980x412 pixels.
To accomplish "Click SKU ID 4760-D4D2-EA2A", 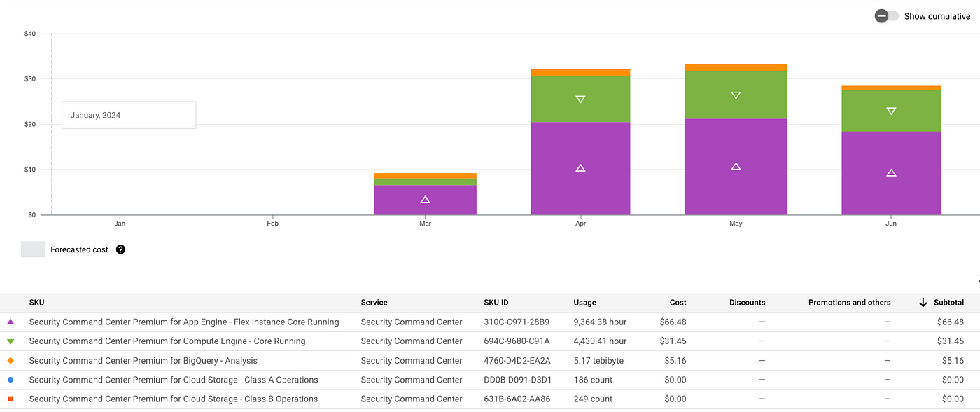I will point(517,361).
